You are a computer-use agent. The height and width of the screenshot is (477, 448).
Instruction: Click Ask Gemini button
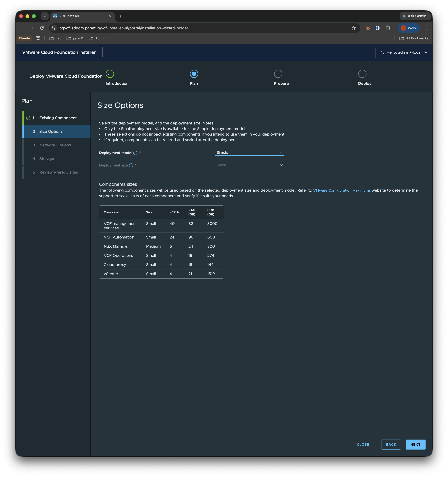[x=415, y=16]
